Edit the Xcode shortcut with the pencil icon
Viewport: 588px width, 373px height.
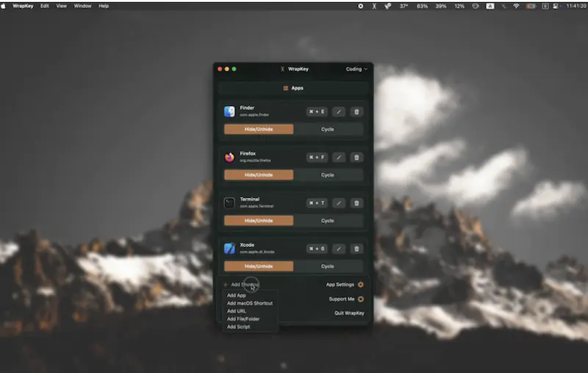[x=338, y=249]
